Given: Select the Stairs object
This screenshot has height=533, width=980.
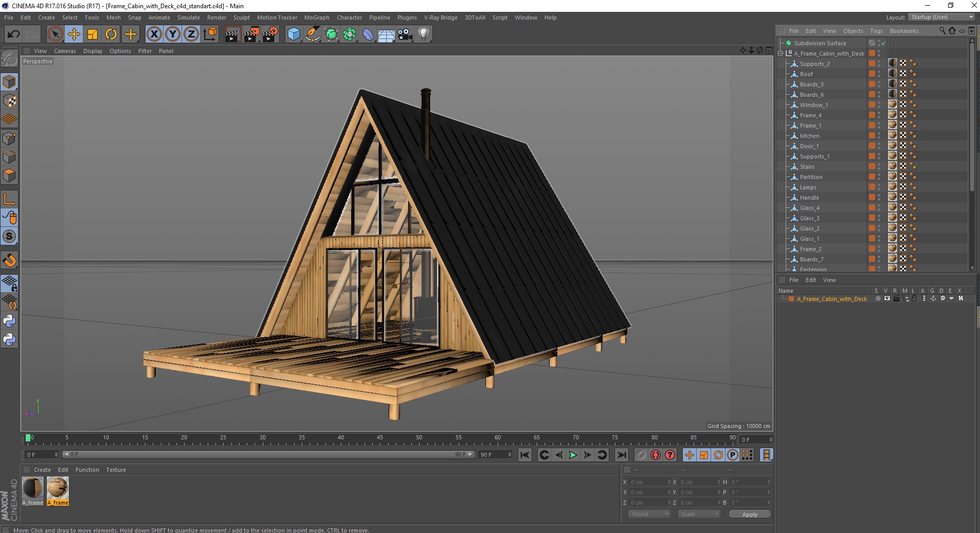Looking at the screenshot, I should click(x=807, y=167).
